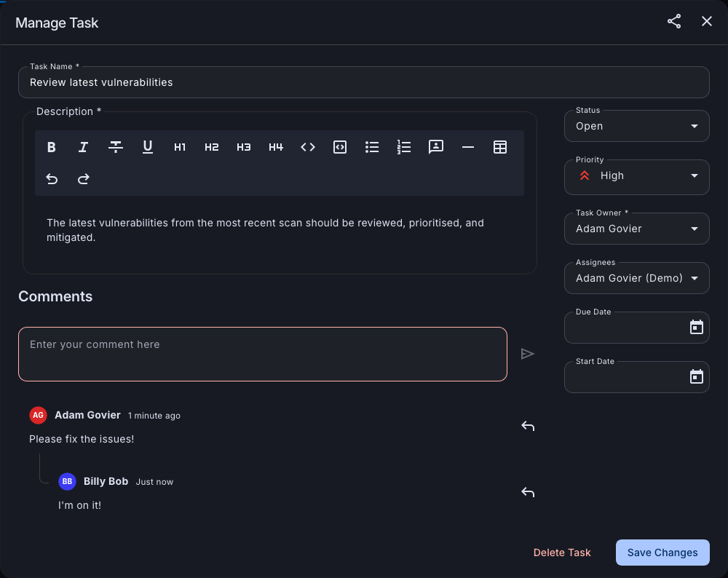The height and width of the screenshot is (578, 728).
Task: Click the BB avatar on Billy's comment
Action: (67, 481)
